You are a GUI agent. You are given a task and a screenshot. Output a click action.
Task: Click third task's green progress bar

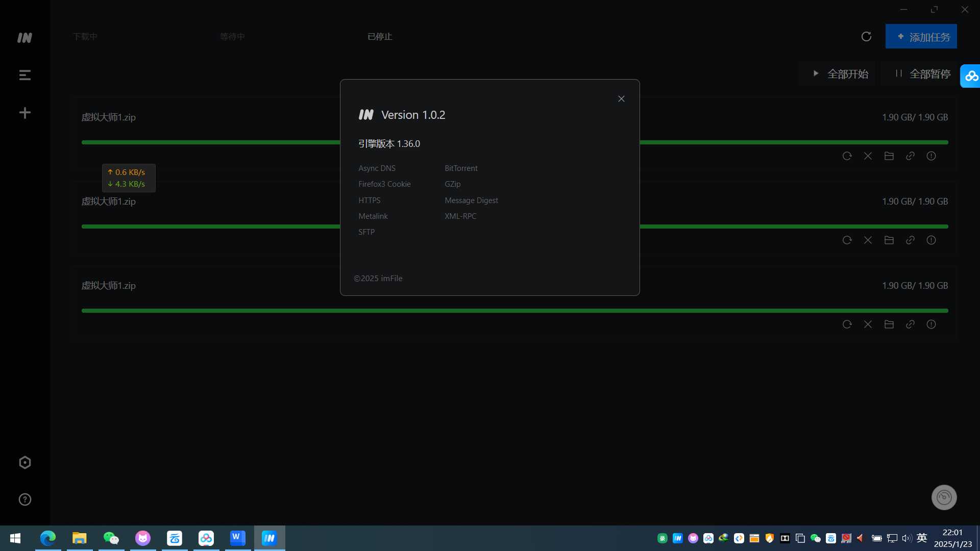(514, 311)
